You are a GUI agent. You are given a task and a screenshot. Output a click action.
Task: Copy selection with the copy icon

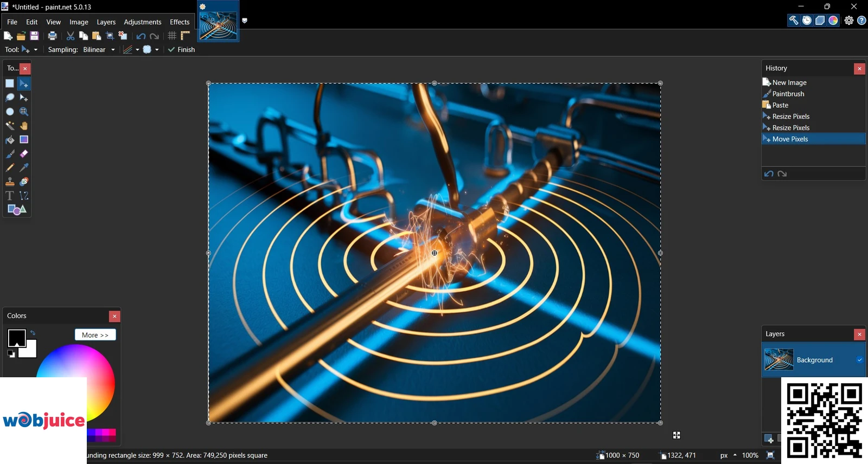tap(84, 36)
